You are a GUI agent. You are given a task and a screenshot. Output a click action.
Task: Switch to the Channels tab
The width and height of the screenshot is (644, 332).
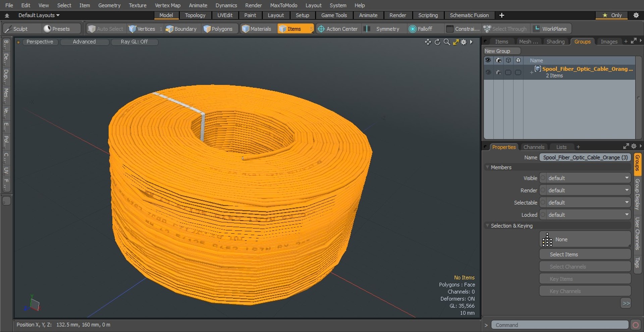(x=534, y=147)
